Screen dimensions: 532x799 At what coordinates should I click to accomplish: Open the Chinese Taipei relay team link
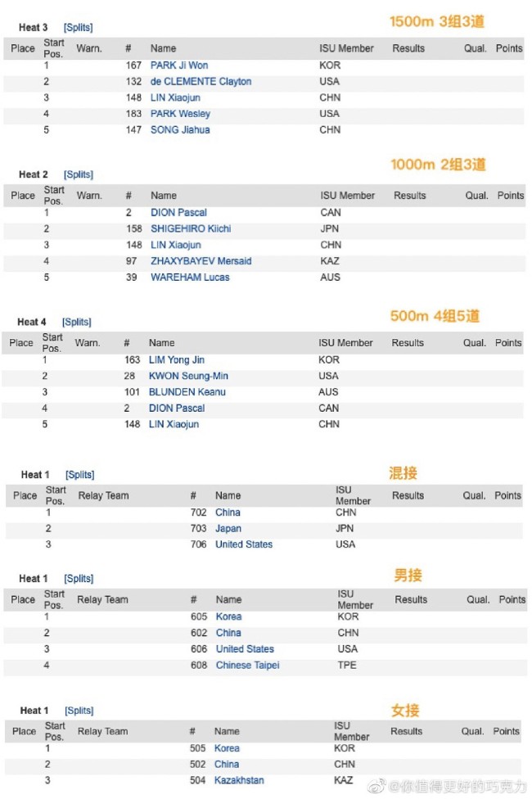[247, 666]
